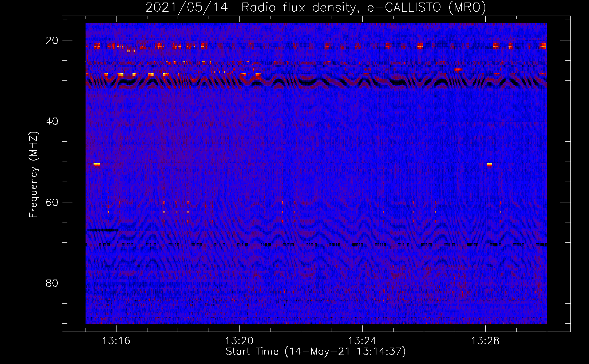Click the 13:24 time tick label
The width and height of the screenshot is (589, 364).
tap(362, 341)
